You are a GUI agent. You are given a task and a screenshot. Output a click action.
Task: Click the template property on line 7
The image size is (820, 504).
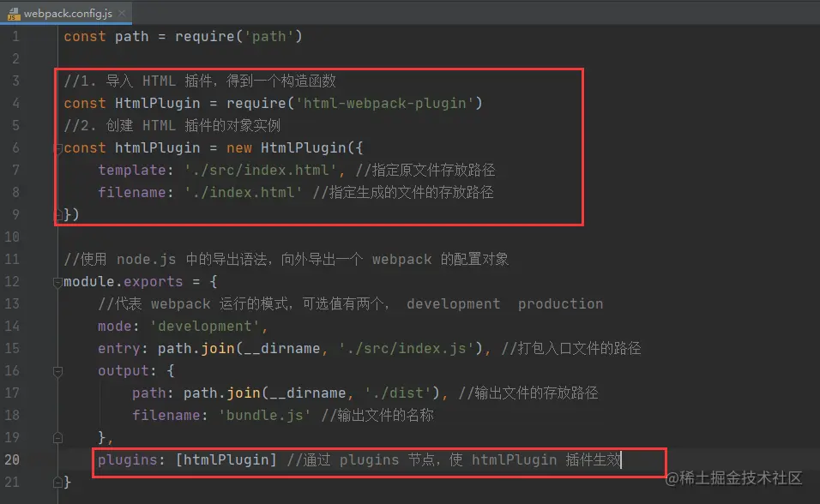132,170
